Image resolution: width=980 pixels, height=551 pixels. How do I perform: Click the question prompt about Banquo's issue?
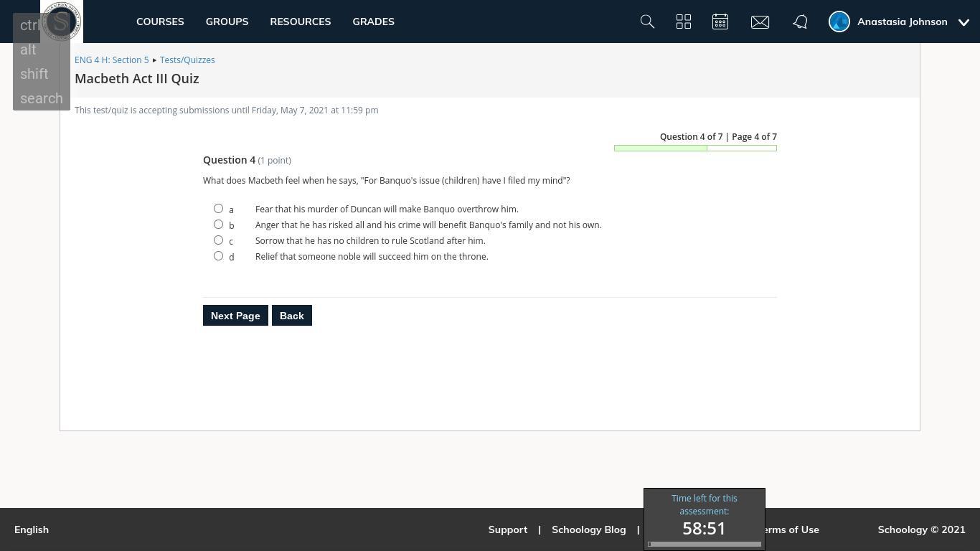point(387,181)
